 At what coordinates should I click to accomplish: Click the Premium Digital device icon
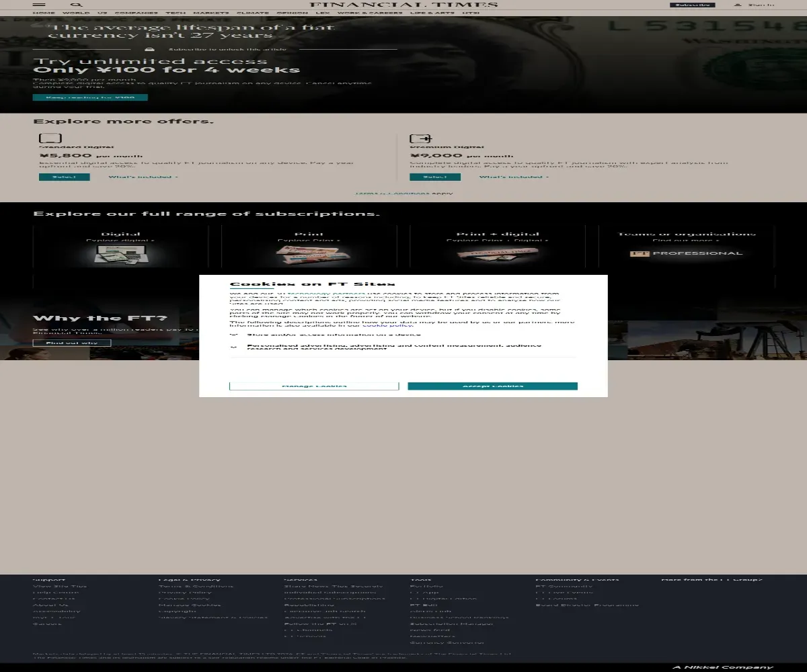420,138
